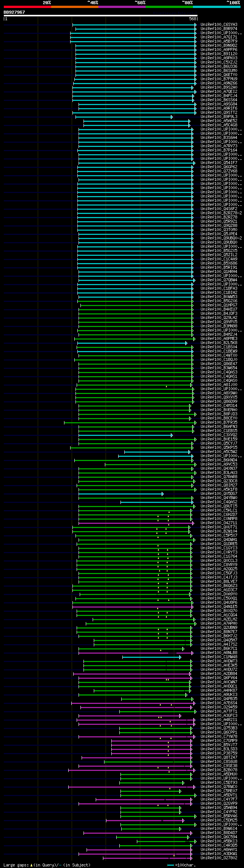The image size is (244, 868).
Task: Click label UniRef100_Q1HPG7
Action: click(x=219, y=305)
